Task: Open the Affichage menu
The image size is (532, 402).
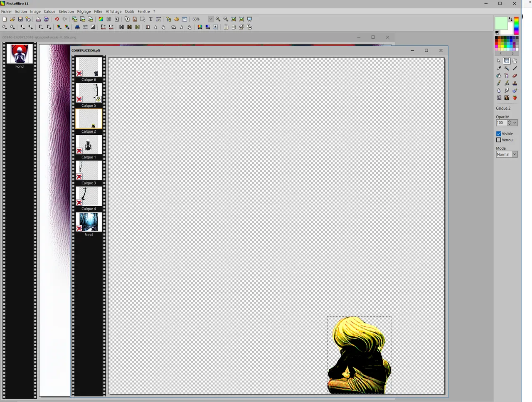Action: click(113, 12)
